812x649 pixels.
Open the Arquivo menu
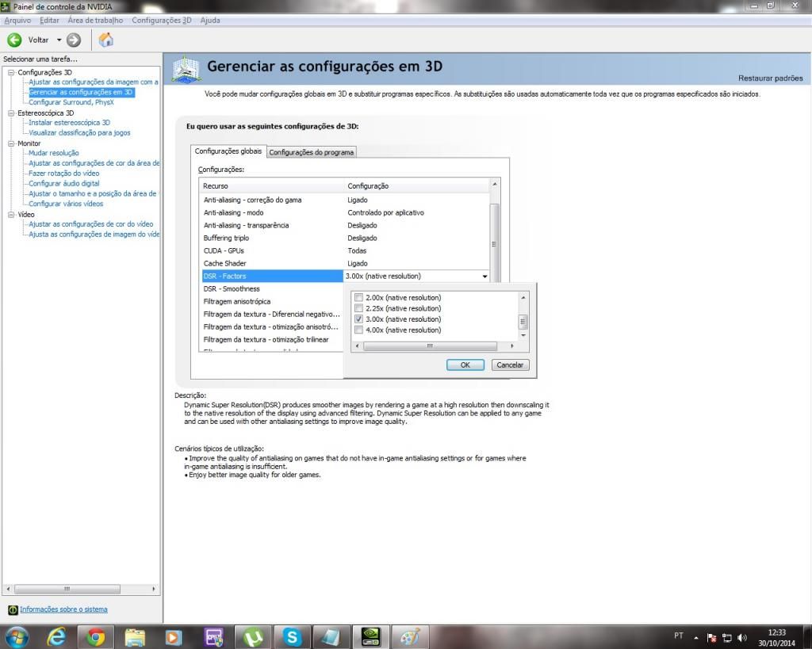[17, 20]
